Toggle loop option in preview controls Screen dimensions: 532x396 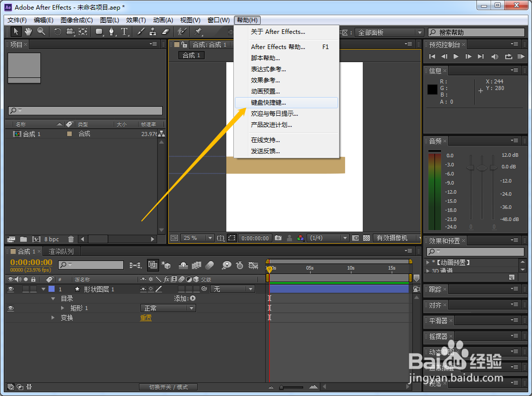point(508,56)
